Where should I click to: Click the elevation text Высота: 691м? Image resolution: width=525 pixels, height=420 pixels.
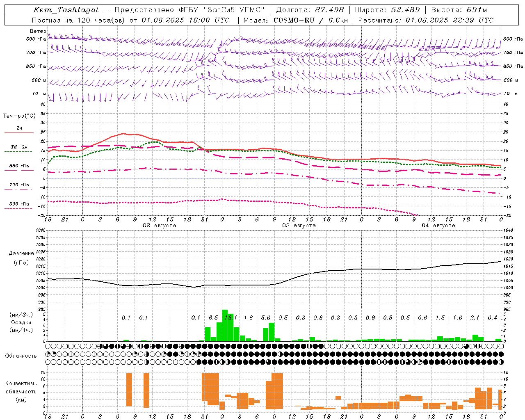[x=459, y=10]
